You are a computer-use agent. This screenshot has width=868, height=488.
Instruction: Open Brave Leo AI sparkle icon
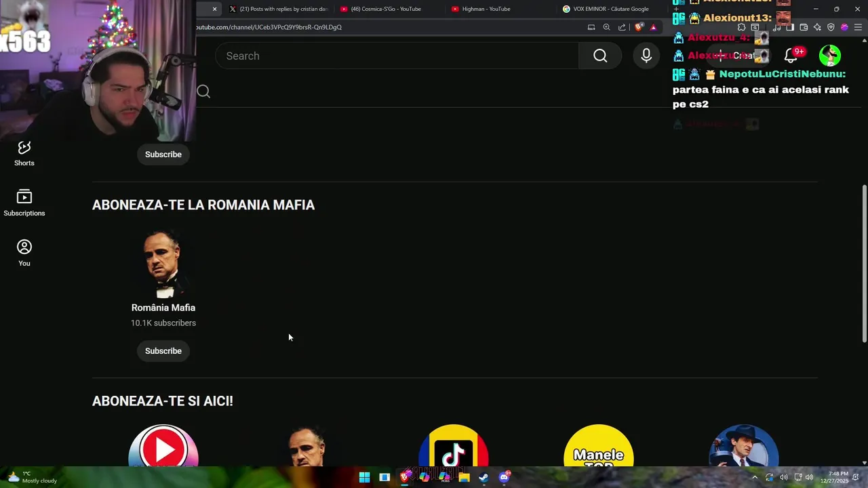pos(817,27)
